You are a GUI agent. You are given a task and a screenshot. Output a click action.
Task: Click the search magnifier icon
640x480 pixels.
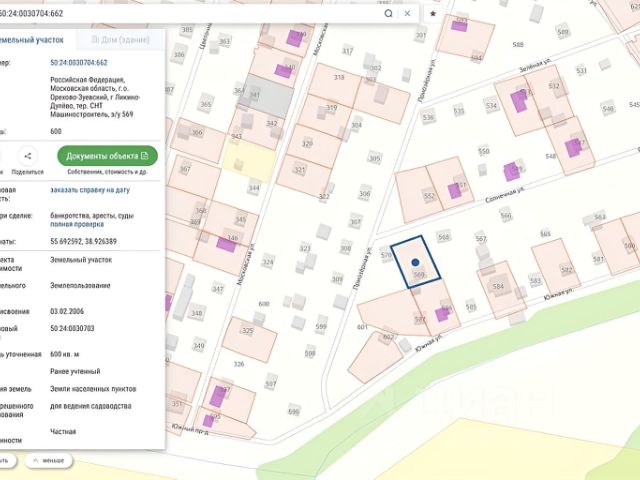(388, 13)
